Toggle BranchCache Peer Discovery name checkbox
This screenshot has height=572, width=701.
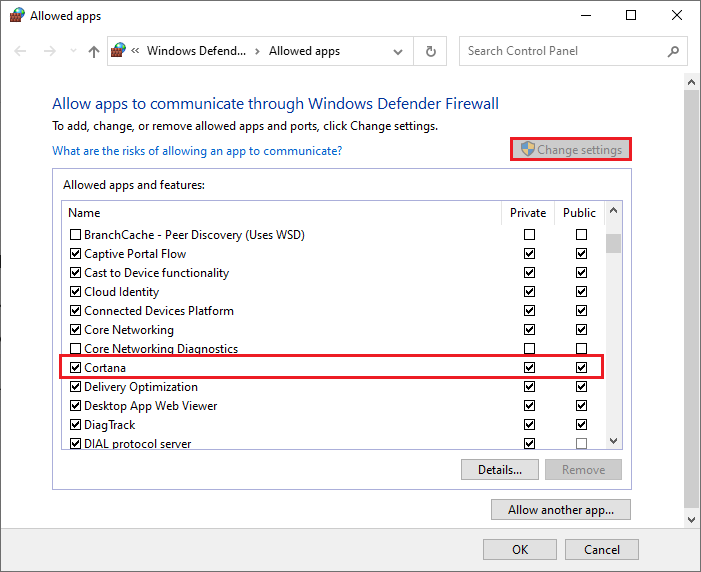[76, 235]
